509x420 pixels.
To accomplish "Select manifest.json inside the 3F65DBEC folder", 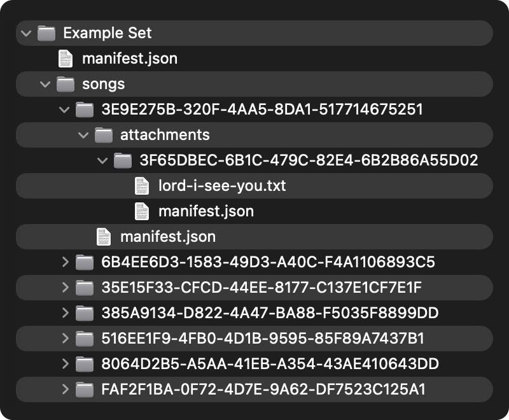I will 206,211.
